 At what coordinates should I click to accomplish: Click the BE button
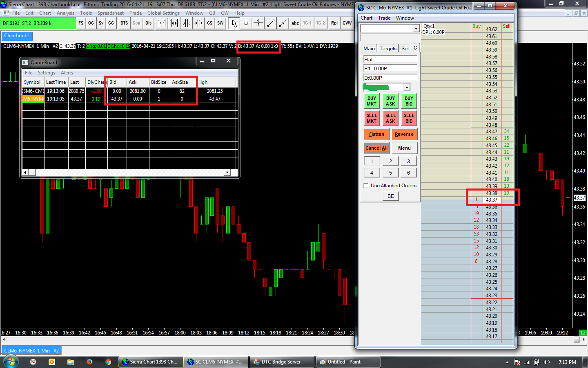(391, 196)
